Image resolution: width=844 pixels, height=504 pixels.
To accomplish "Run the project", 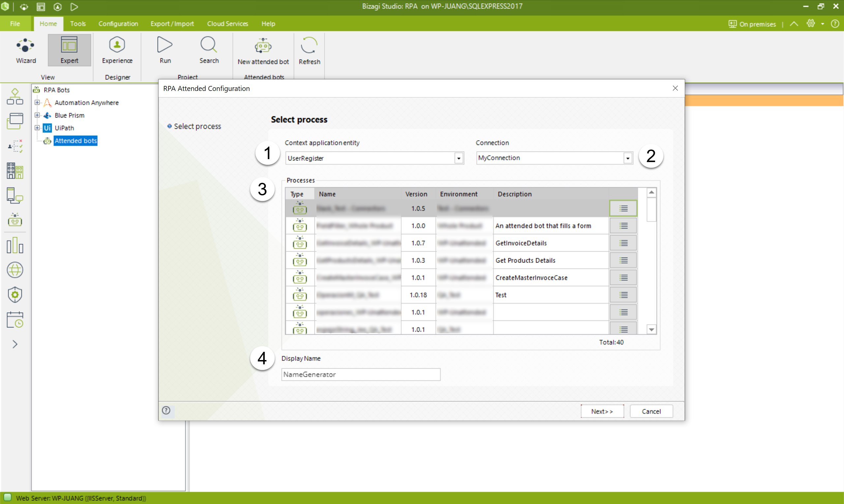I will click(165, 51).
